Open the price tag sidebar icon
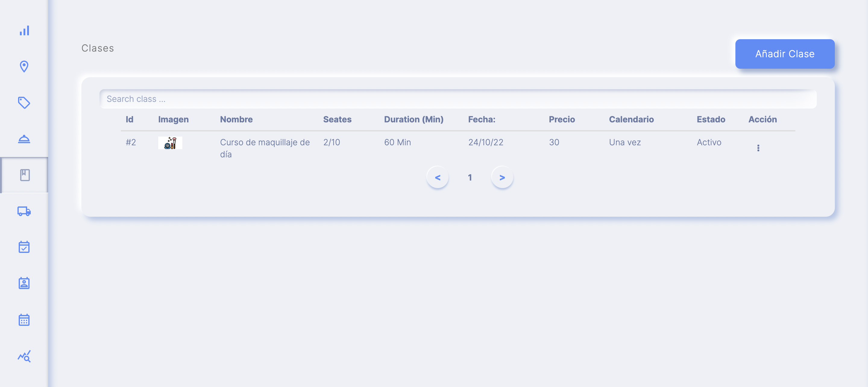868x387 pixels. [24, 102]
